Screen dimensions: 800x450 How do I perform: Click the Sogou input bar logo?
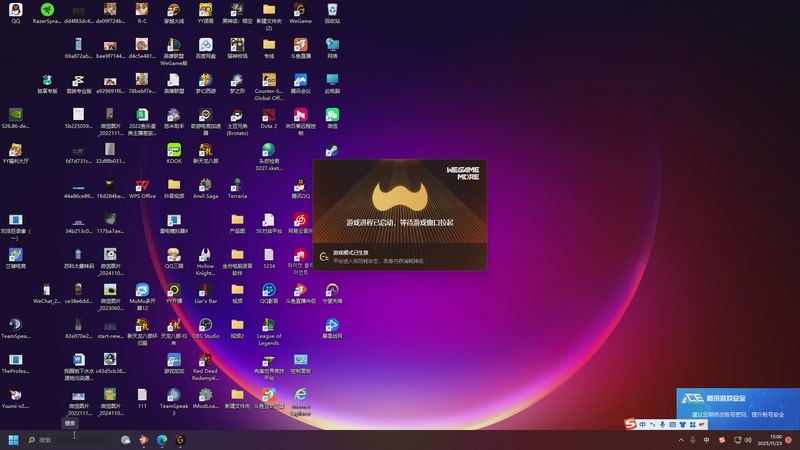pyautogui.click(x=631, y=424)
